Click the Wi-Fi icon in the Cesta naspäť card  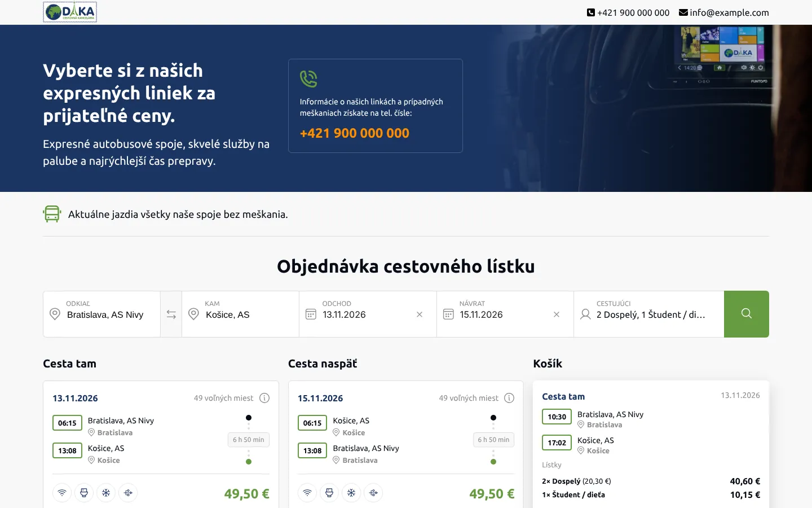coord(307,493)
